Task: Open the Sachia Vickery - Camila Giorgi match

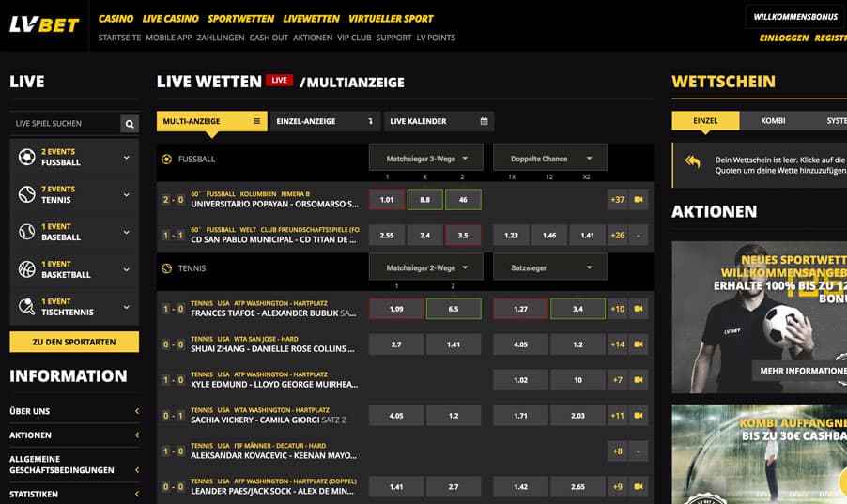Action: tap(268, 420)
